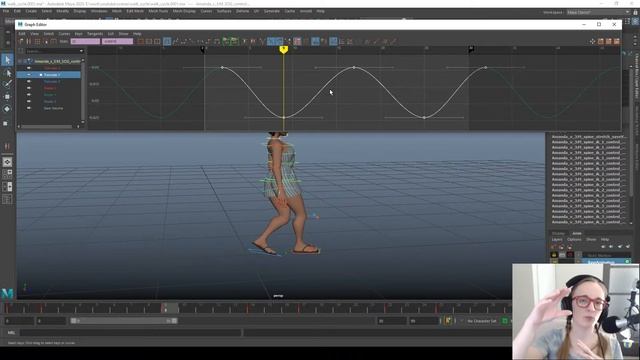The height and width of the screenshot is (360, 640).
Task: Focus the first Stats value field
Action: coord(85,41)
